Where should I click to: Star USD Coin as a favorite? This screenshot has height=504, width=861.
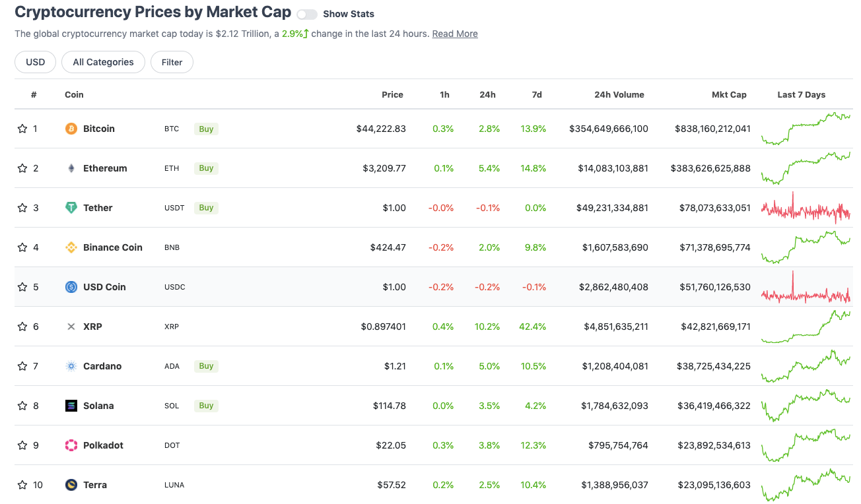[22, 287]
